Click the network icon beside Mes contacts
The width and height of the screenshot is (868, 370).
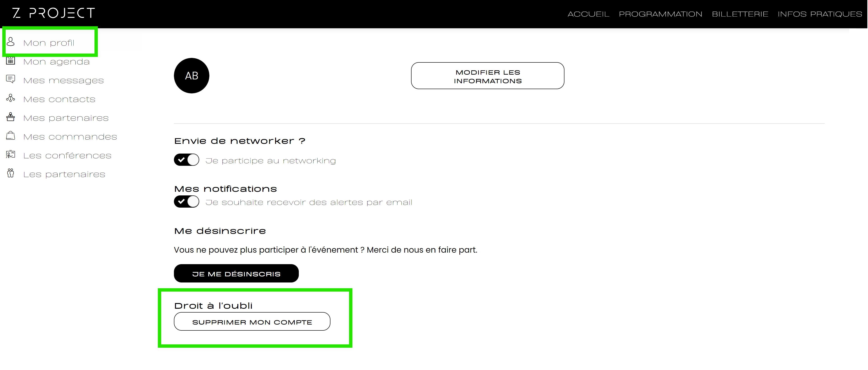[11, 98]
